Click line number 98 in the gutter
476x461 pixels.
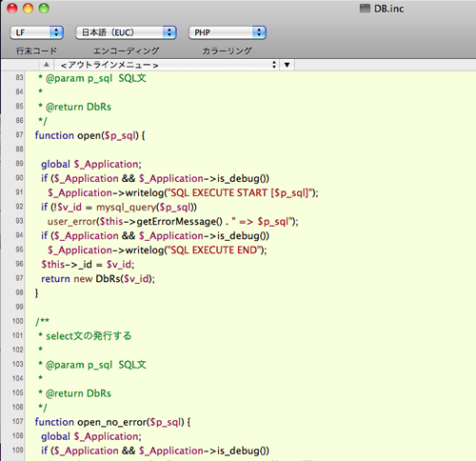coord(19,292)
